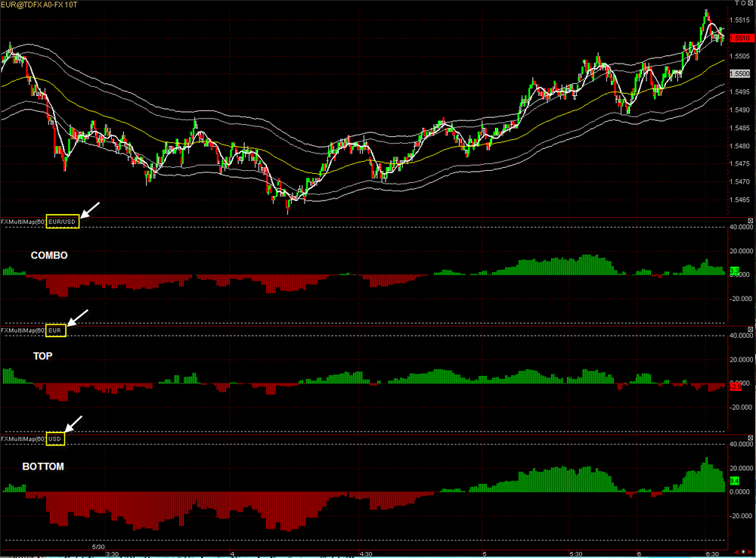Click the 1.5485 price axis label
The image size is (756, 558).
739,128
